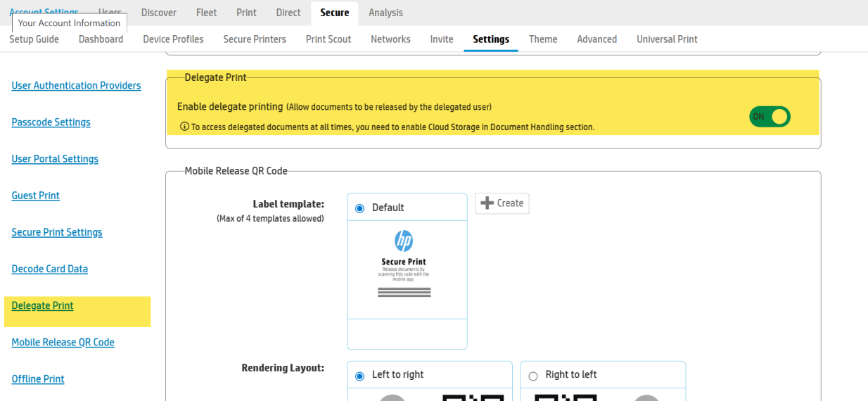Open Offline Print sidebar link
This screenshot has height=401, width=868.
coord(38,379)
